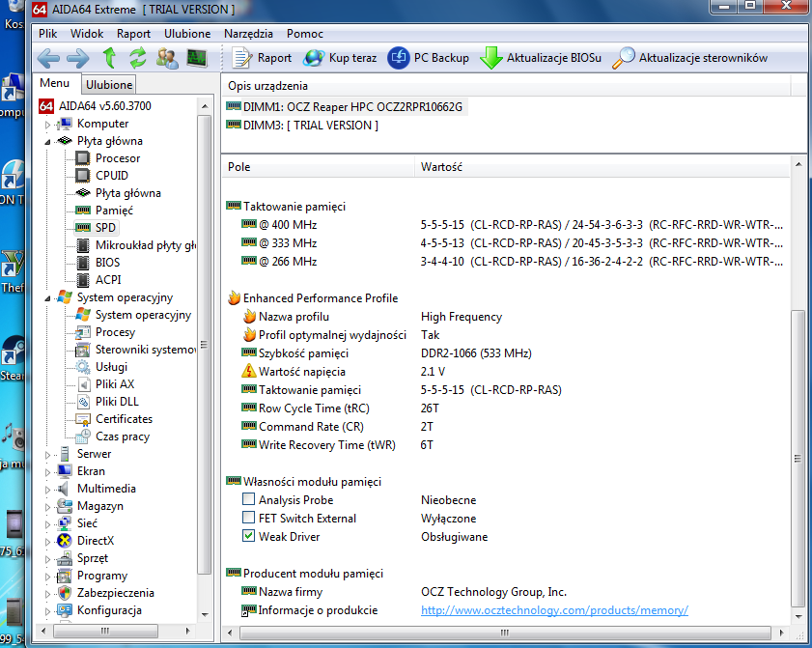Click the details pane horizontal scrollbar thumb
Viewport: 812px width, 648px height.
point(505,633)
